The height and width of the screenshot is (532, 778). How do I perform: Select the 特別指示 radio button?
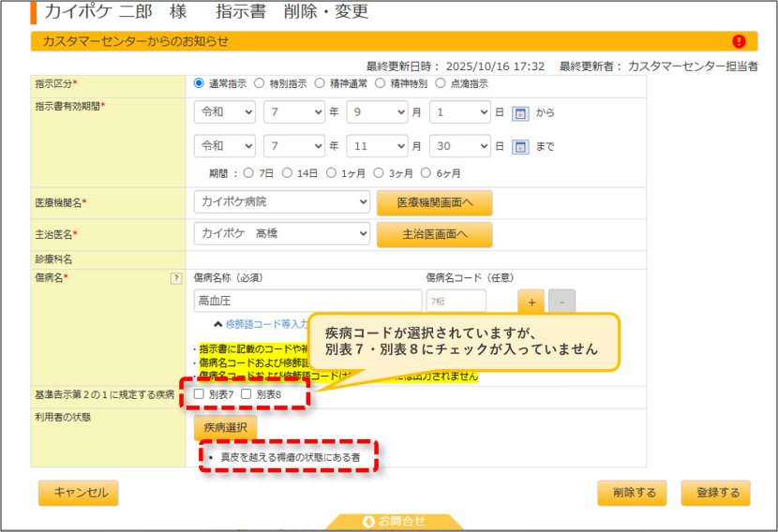coord(259,83)
